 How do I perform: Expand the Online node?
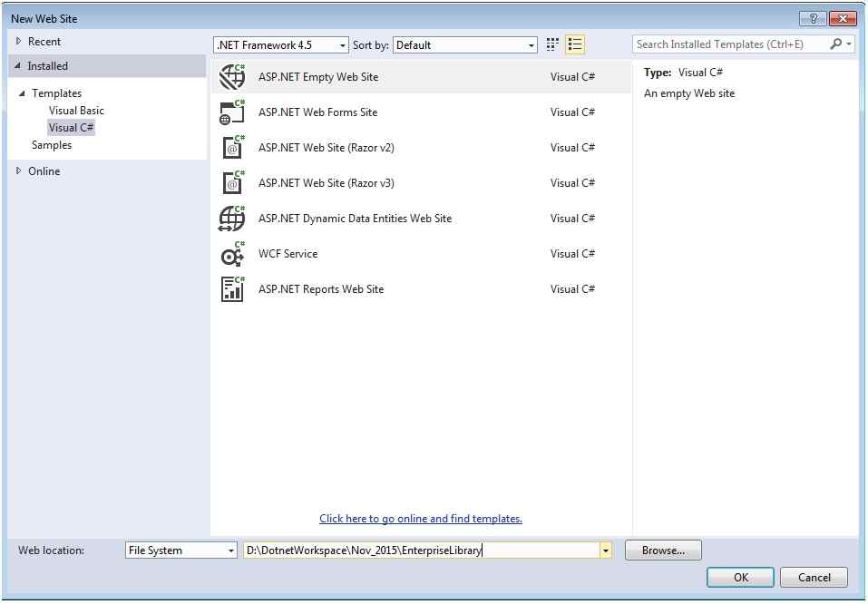point(19,171)
